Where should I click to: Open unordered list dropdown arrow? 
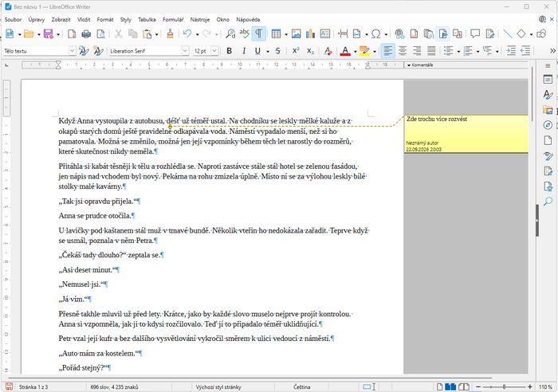[x=458, y=52]
